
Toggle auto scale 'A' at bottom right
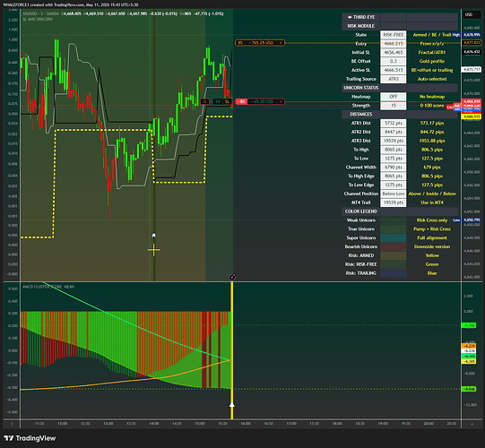(x=472, y=424)
